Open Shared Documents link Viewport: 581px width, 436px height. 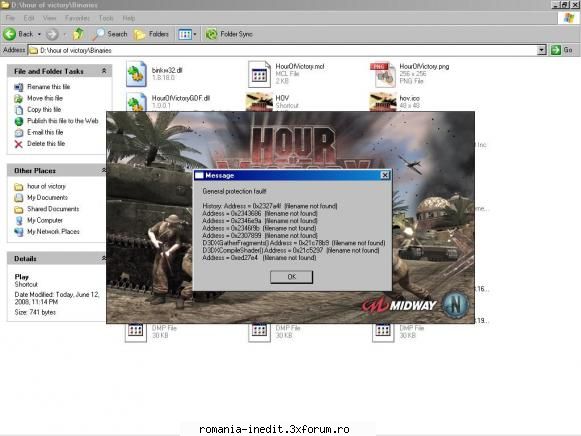pos(53,209)
